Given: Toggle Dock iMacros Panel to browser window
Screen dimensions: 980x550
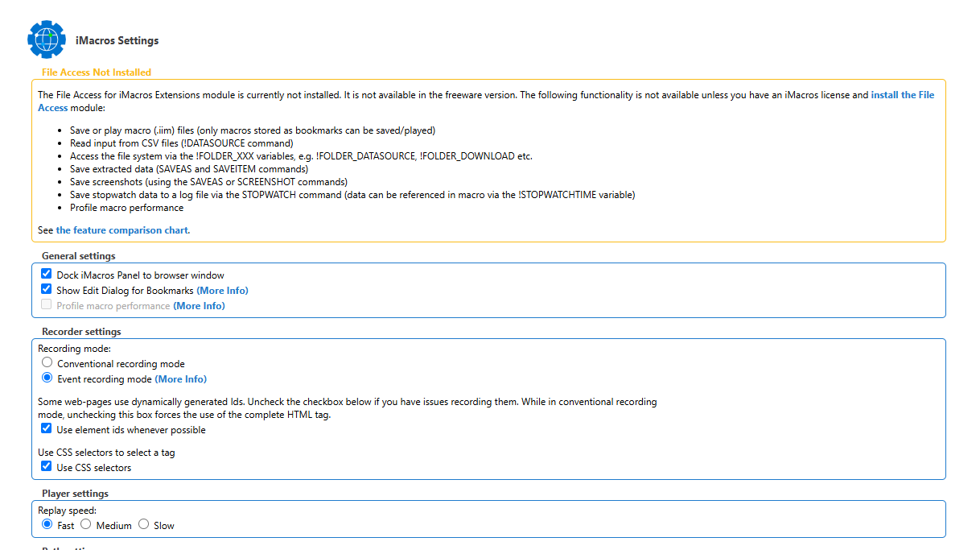Looking at the screenshot, I should click(47, 274).
